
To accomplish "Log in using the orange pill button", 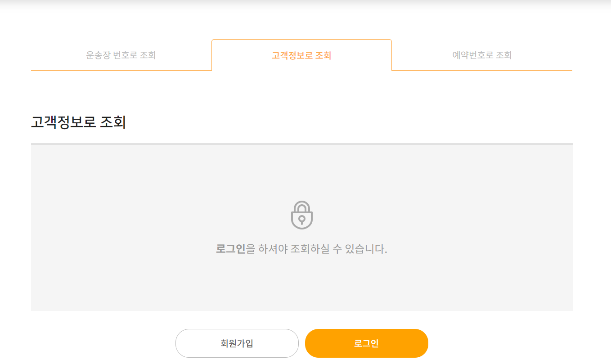I will (367, 343).
